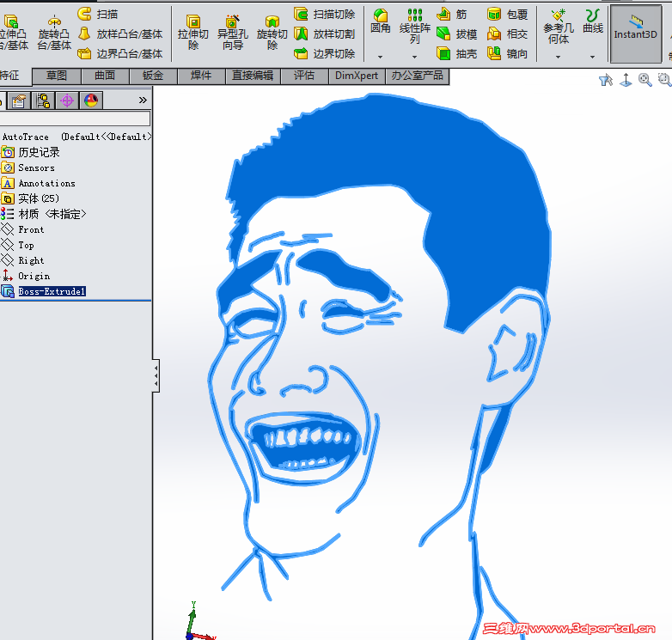672x640 pixels.
Task: Open the Reference Geometry dropdown arrow
Action: pyautogui.click(x=558, y=57)
